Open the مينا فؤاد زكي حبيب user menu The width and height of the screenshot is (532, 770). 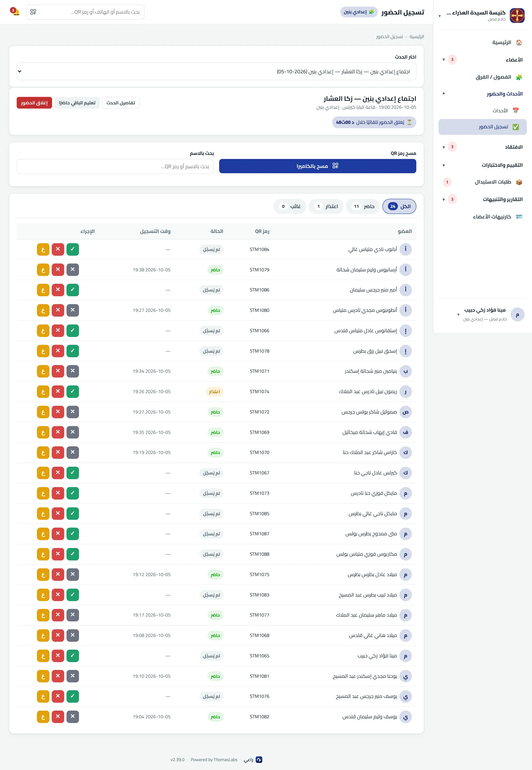(482, 314)
